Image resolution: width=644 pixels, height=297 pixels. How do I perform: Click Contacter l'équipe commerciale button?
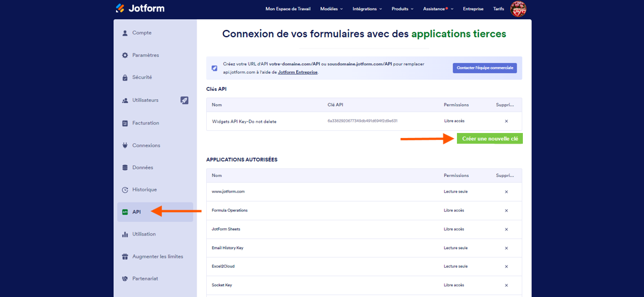[485, 68]
